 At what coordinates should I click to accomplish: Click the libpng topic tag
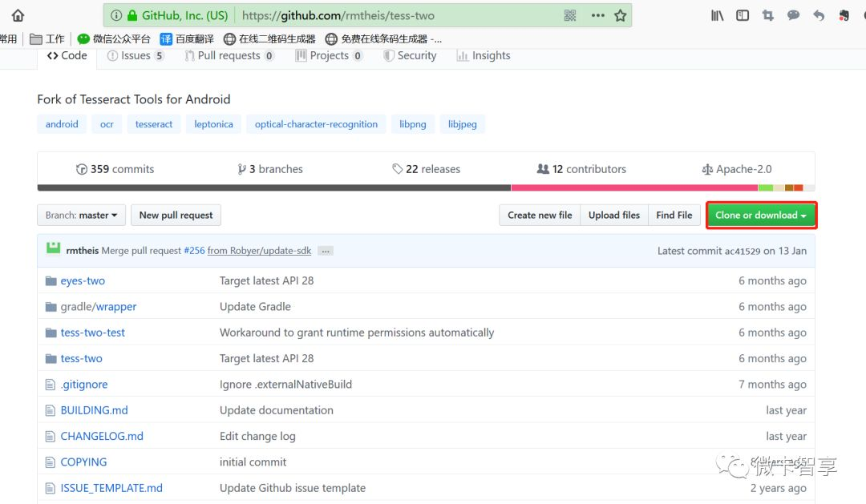(x=413, y=124)
